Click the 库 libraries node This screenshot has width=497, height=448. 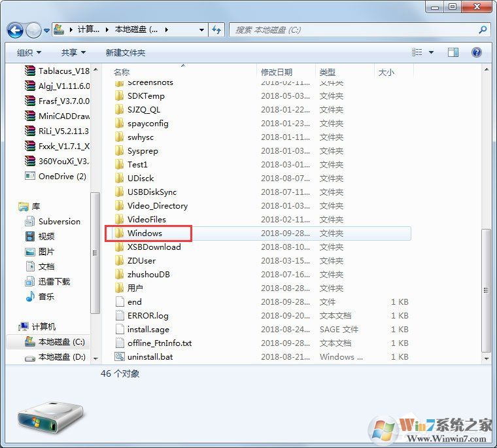tap(29, 207)
